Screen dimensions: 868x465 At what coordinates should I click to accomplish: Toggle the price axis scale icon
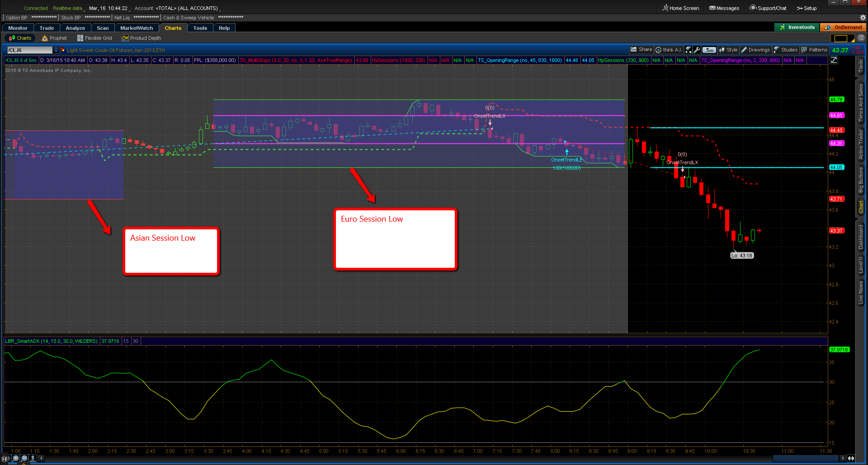click(x=835, y=60)
